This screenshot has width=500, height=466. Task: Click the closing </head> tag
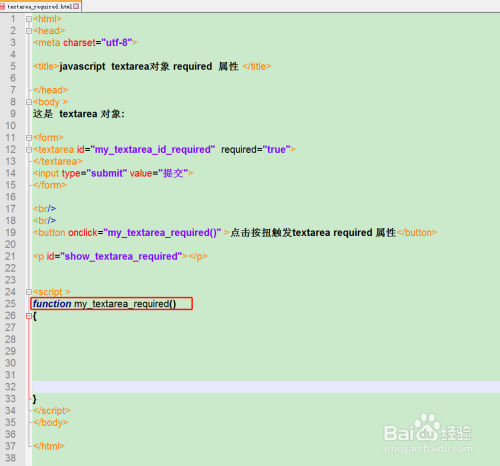50,90
